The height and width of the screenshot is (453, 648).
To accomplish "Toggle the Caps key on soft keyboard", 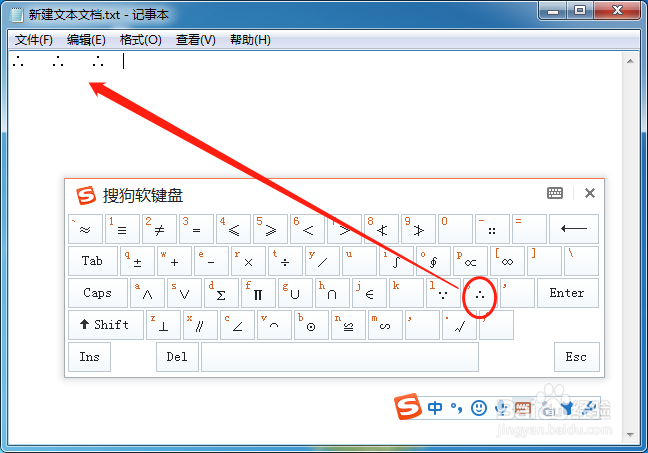I will (x=98, y=293).
